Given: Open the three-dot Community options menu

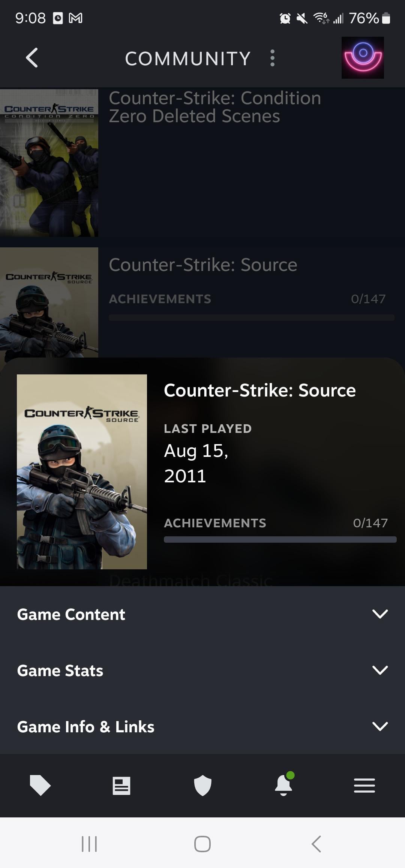Looking at the screenshot, I should tap(272, 58).
